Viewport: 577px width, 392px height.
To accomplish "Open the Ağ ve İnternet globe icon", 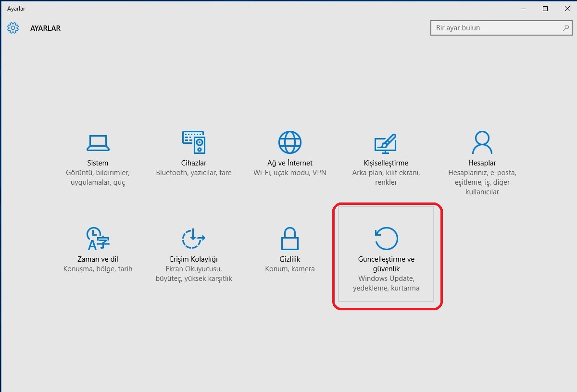I will click(x=290, y=142).
